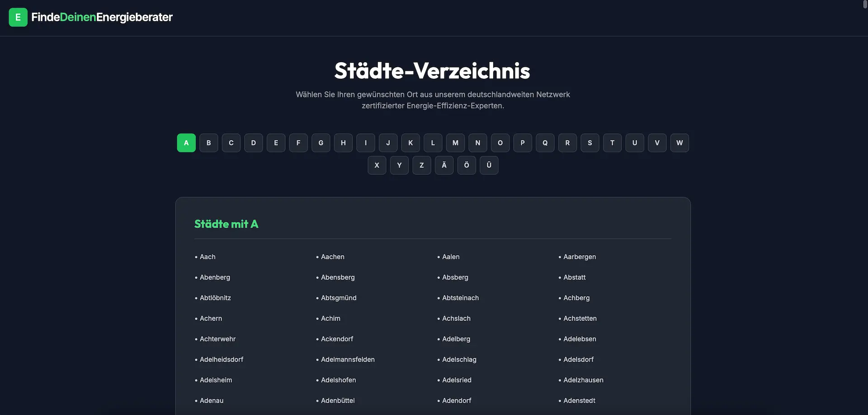Select letter Z in the alphabet filter
868x415 pixels.
pos(421,165)
